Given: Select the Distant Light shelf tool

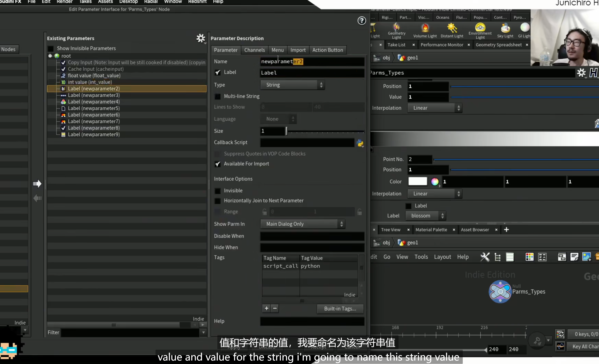Looking at the screenshot, I should 452,30.
